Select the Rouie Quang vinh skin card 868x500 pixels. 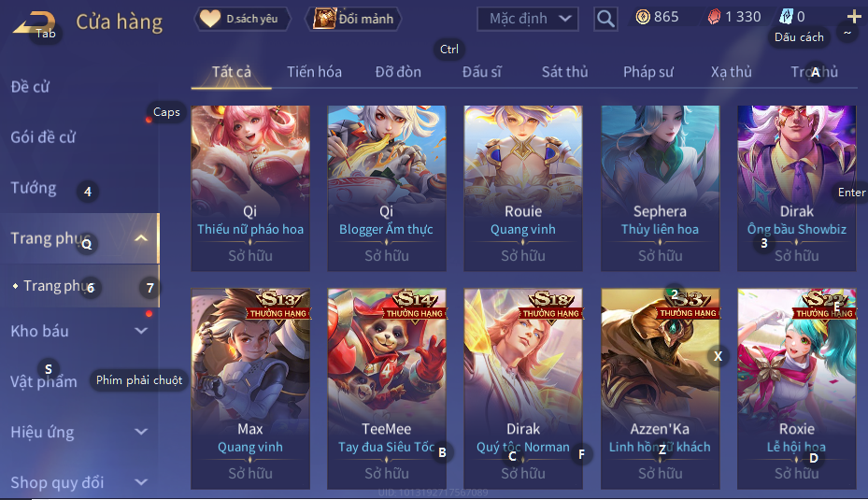click(x=523, y=188)
